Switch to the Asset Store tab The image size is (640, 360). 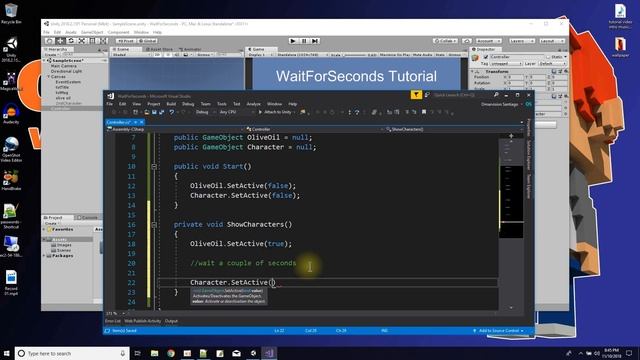click(160, 49)
